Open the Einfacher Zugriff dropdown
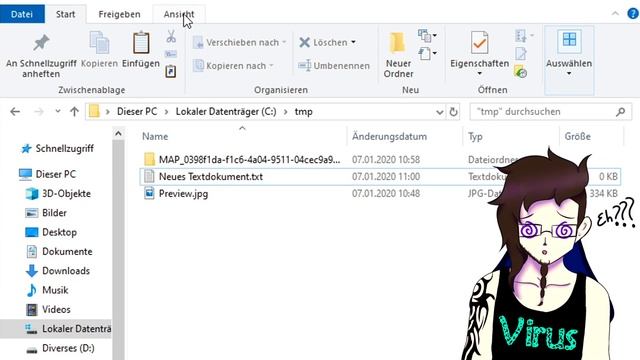 (427, 53)
